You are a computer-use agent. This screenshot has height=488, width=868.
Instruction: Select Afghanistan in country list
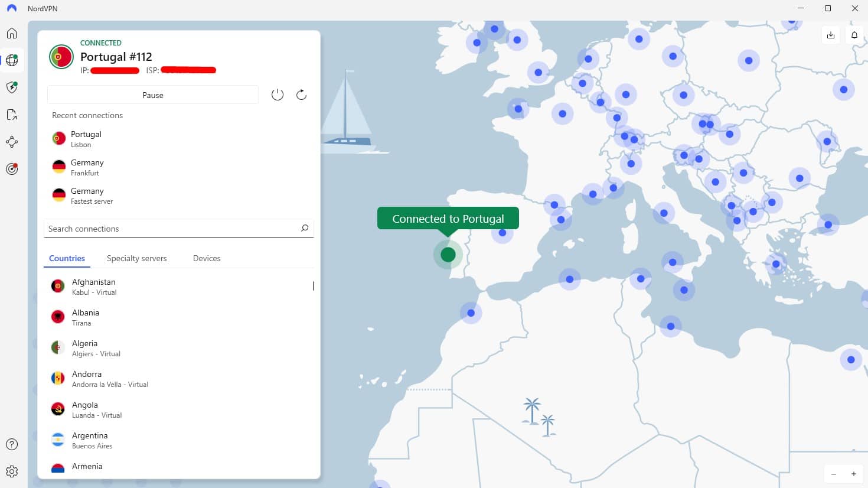pyautogui.click(x=178, y=287)
